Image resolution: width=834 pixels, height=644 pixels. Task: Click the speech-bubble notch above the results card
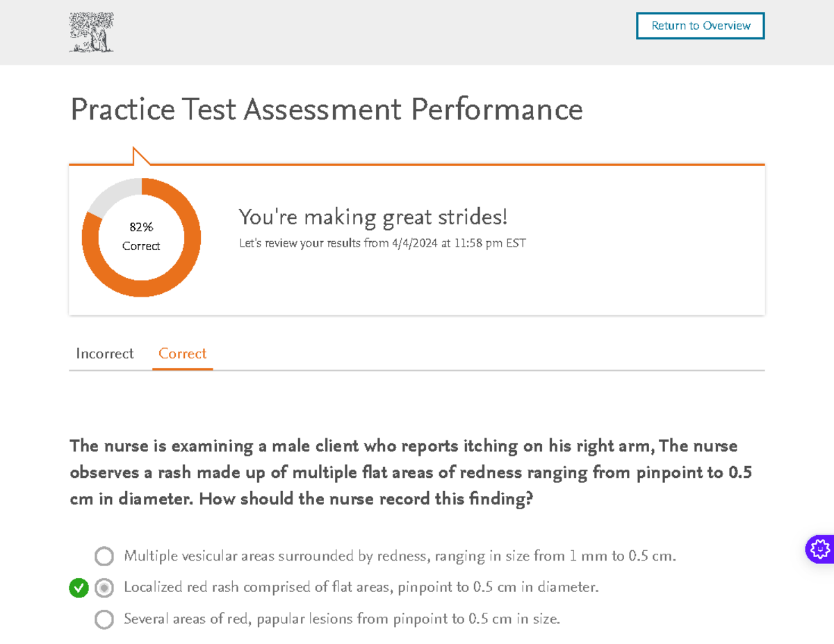coord(139,155)
